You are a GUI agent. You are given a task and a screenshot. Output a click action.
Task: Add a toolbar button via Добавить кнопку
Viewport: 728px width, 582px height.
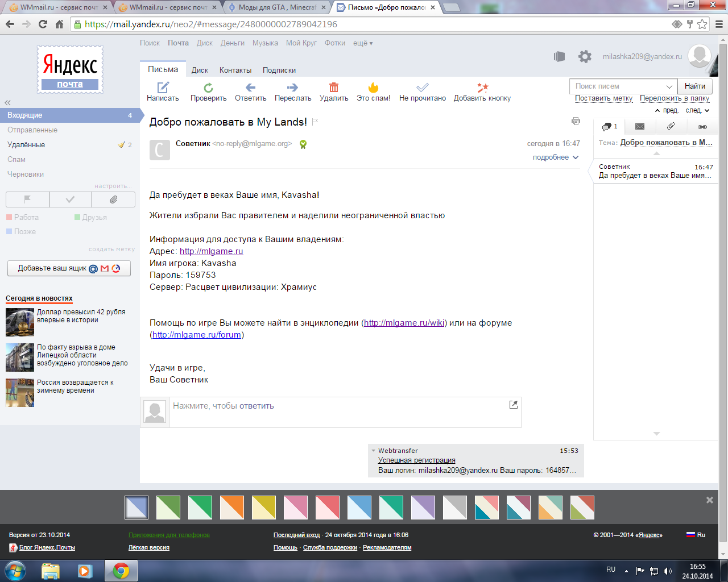coord(482,92)
